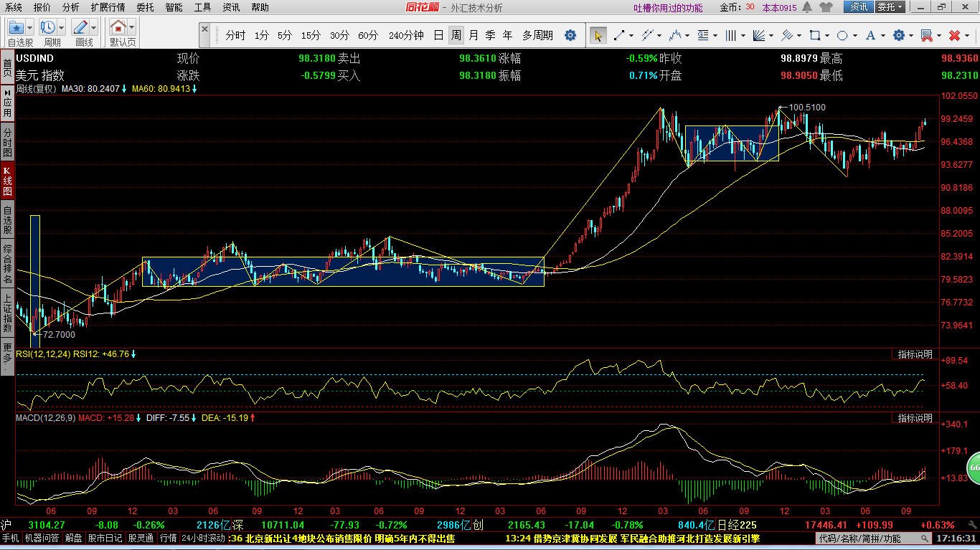Expand the text tool dropdown arrow
Screen dimensions: 980x550
pos(883,35)
